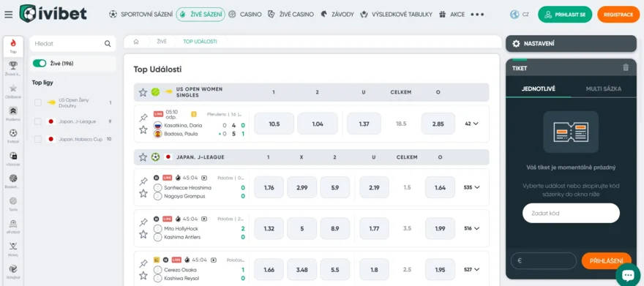Open Casino section
The height and width of the screenshot is (286, 644).
click(x=244, y=15)
